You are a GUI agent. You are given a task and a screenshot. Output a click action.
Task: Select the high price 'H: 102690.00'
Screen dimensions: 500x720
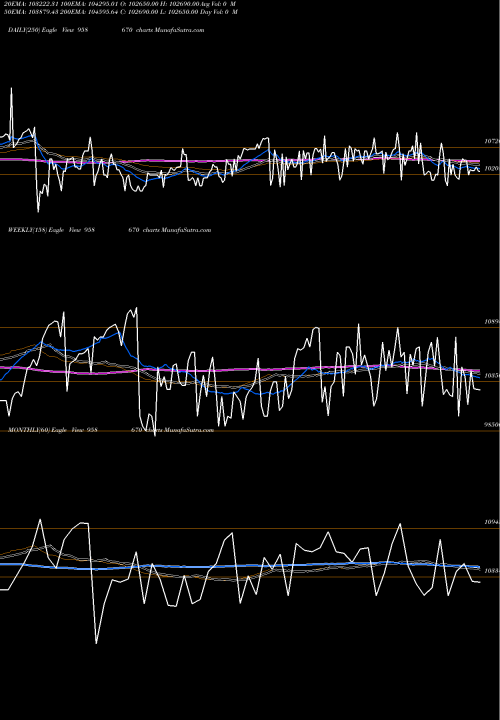click(179, 4)
